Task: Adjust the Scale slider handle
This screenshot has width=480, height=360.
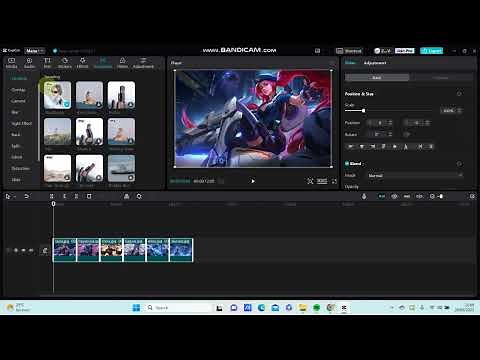Action: coord(363,110)
